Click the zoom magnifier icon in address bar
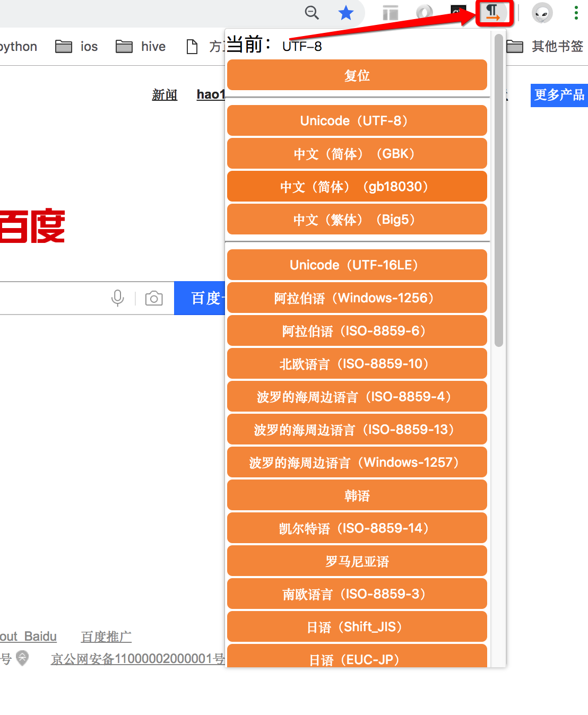This screenshot has width=588, height=715. click(x=312, y=12)
